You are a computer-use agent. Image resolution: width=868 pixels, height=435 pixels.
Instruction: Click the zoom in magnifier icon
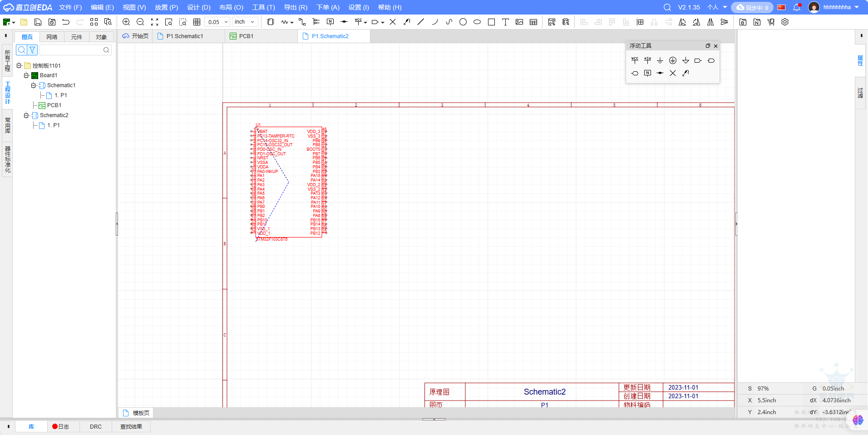click(x=126, y=22)
